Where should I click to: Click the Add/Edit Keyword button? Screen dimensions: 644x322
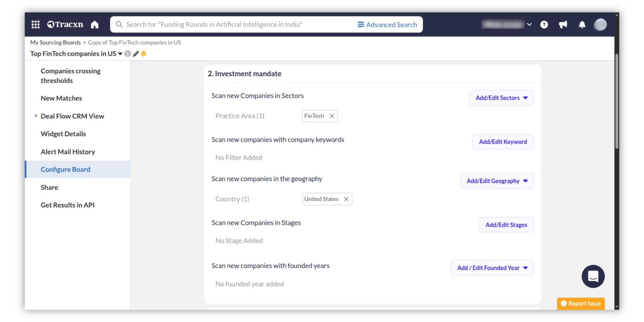pos(502,142)
